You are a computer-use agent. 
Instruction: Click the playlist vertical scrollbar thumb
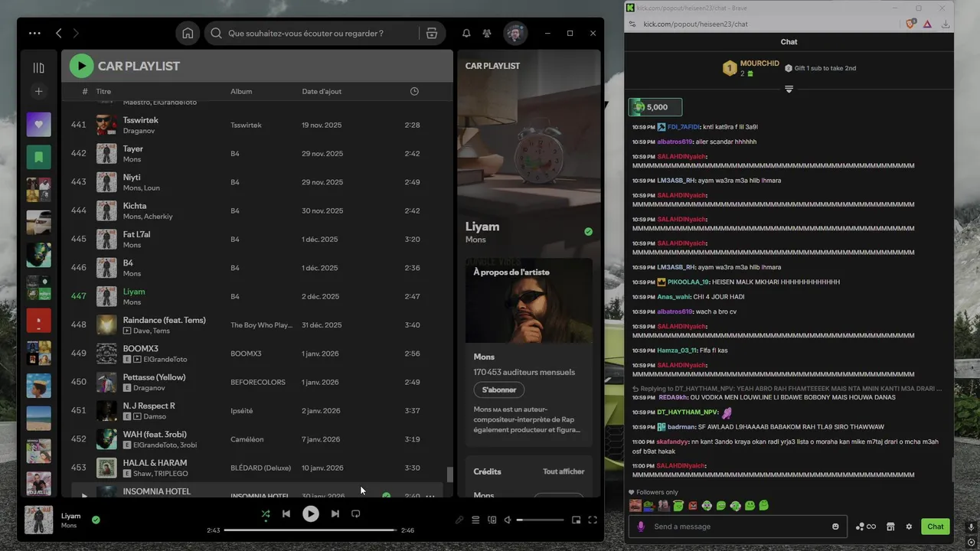pos(450,474)
